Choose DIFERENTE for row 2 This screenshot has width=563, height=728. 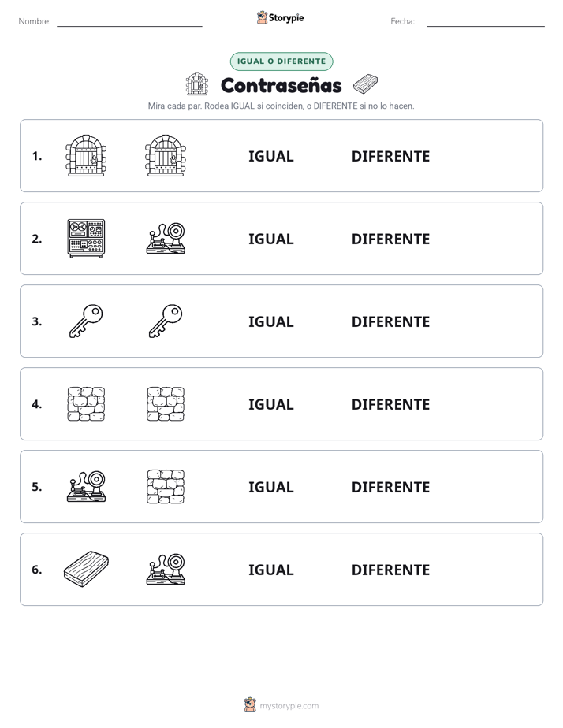(390, 239)
